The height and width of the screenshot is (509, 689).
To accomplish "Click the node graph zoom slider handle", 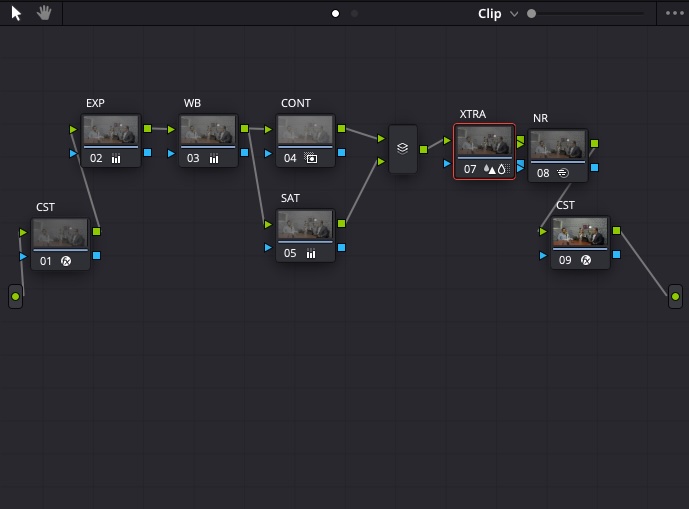I will [x=531, y=14].
